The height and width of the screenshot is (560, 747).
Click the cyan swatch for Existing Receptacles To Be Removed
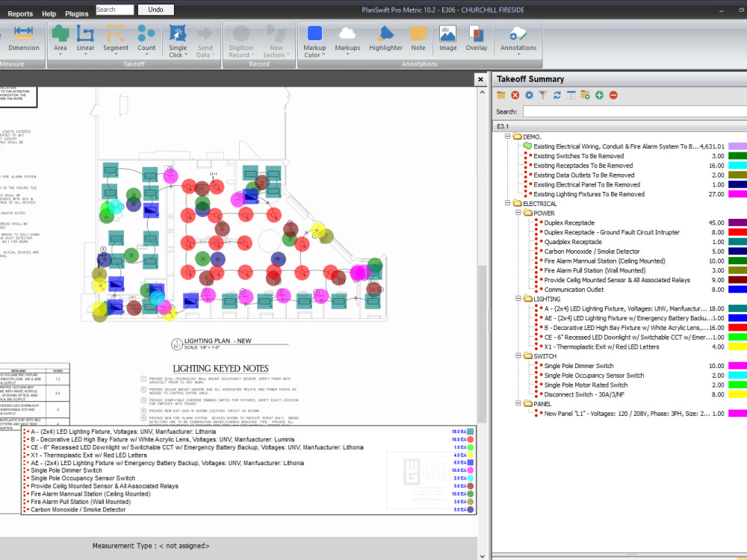pyautogui.click(x=737, y=165)
